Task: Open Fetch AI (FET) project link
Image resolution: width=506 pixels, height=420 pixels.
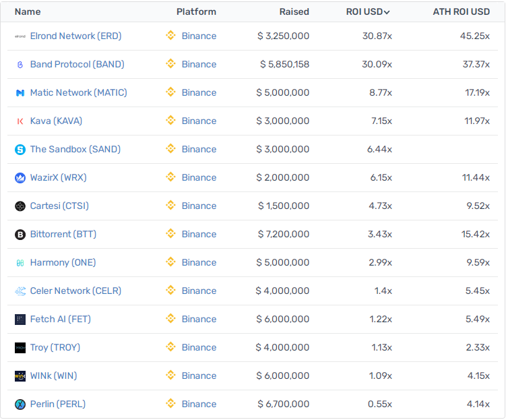Action: [x=61, y=320]
